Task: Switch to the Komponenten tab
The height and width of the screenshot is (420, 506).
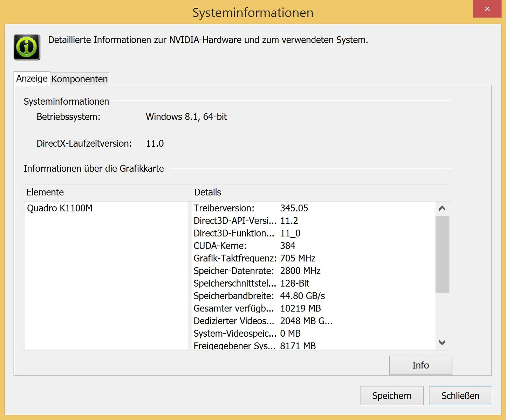Action: coord(80,79)
